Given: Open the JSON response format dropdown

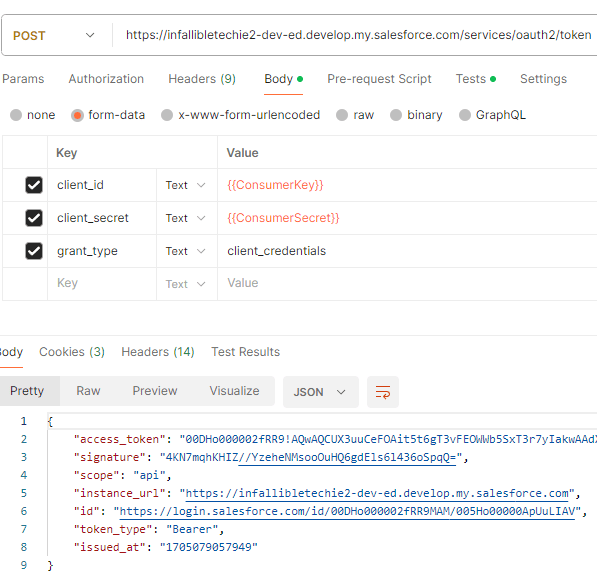Looking at the screenshot, I should click(x=321, y=392).
